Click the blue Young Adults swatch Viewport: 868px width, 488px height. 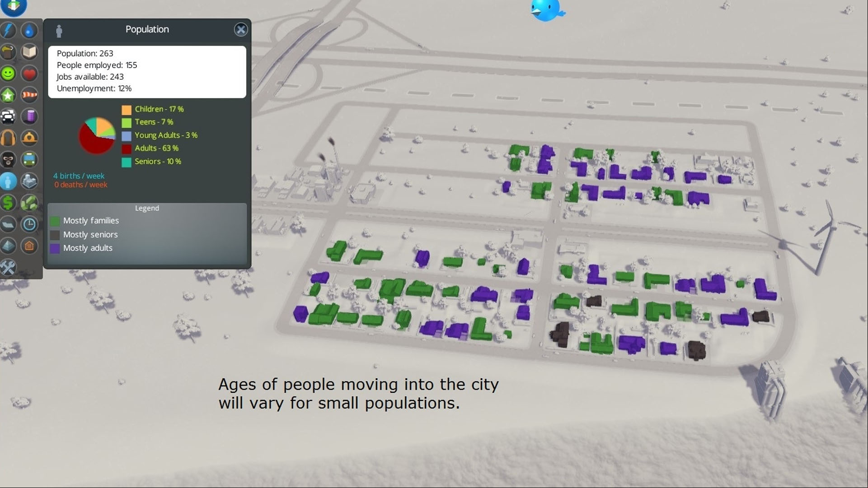[127, 135]
